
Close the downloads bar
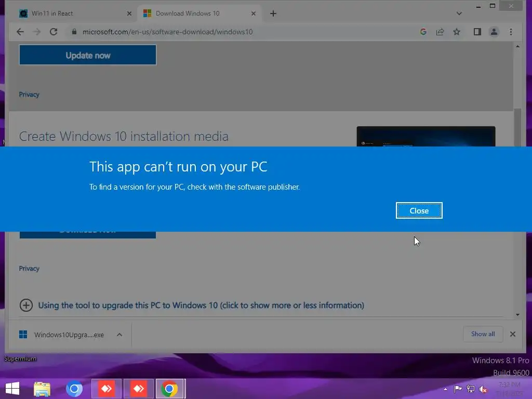point(513,334)
